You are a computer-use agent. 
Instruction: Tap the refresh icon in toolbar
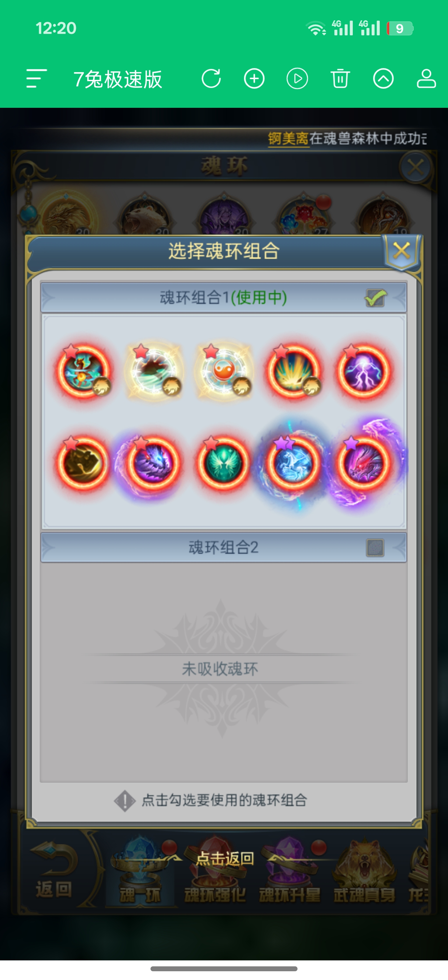[x=211, y=79]
